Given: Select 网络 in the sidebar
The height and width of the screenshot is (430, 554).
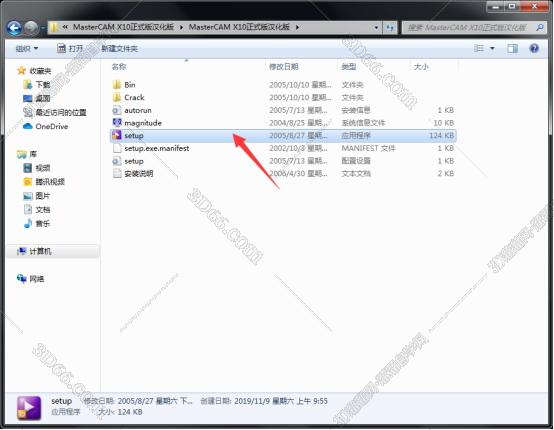Looking at the screenshot, I should pos(30,279).
